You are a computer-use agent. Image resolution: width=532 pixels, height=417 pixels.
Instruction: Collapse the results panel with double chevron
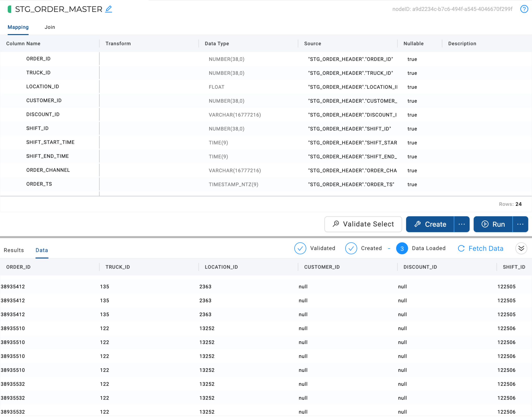tap(521, 249)
